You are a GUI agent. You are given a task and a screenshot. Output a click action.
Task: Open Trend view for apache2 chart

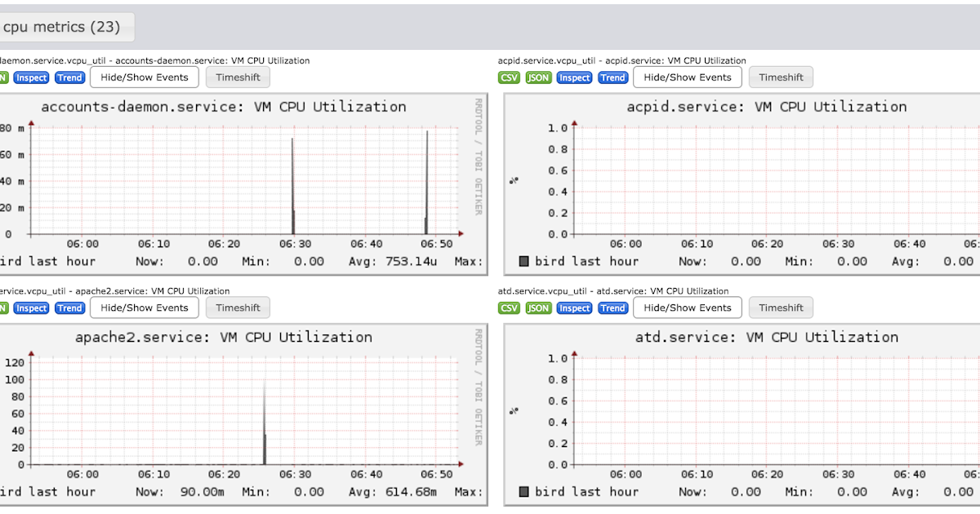point(69,308)
